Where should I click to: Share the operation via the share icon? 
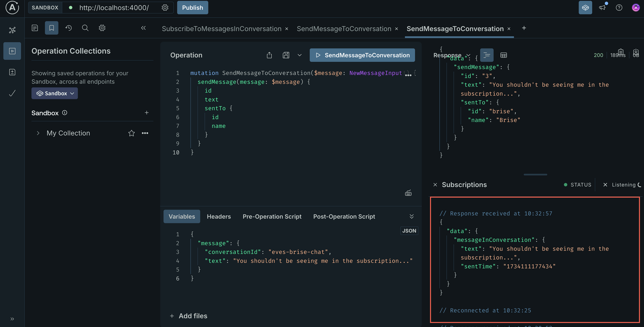tap(269, 55)
